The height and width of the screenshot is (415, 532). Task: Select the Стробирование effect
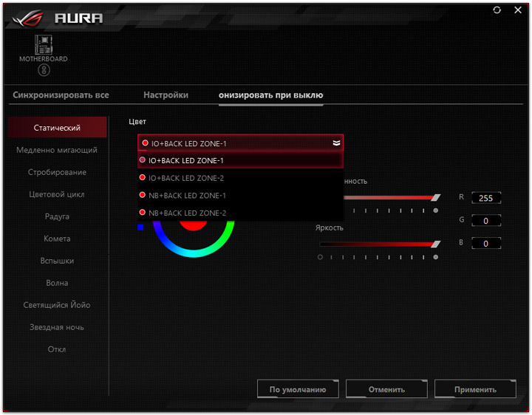[x=57, y=172]
